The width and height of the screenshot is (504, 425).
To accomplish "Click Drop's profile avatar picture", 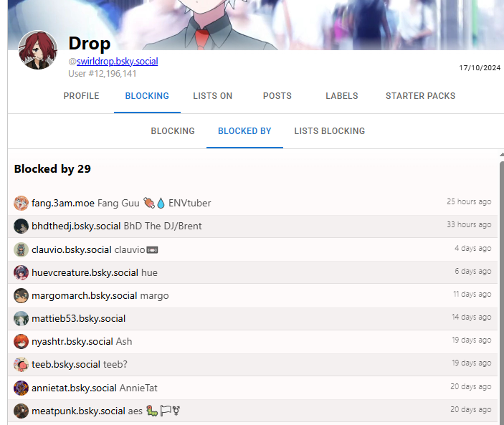I will pos(37,49).
